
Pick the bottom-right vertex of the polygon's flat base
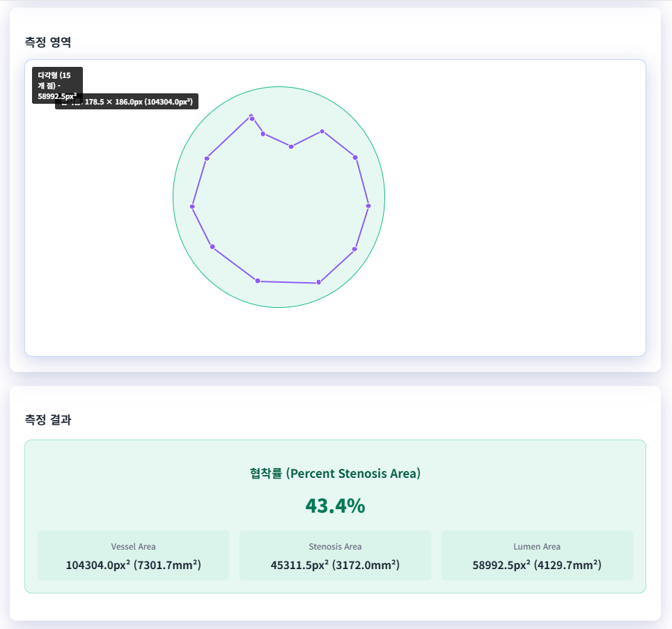point(319,282)
